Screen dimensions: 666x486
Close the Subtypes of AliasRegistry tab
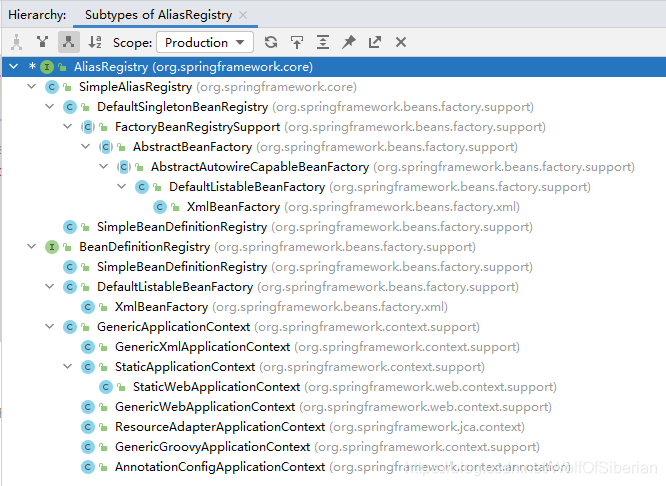(243, 15)
